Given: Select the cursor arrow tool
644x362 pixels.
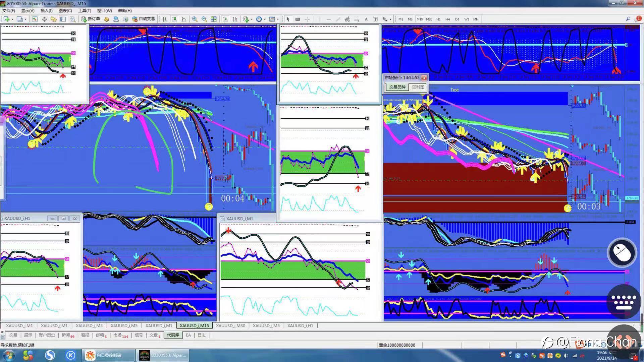Looking at the screenshot, I should tap(288, 19).
